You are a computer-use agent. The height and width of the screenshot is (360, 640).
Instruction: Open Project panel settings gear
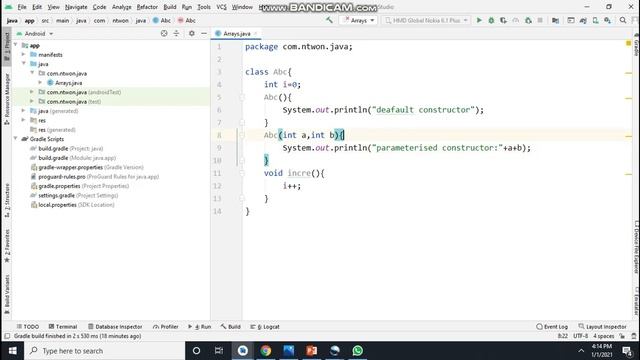[x=191, y=33]
